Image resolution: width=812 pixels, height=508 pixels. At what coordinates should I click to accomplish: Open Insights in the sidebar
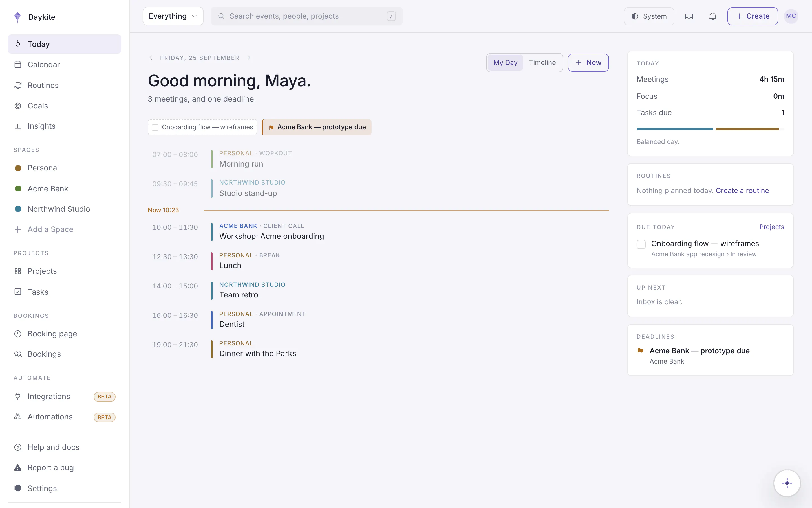point(64,126)
